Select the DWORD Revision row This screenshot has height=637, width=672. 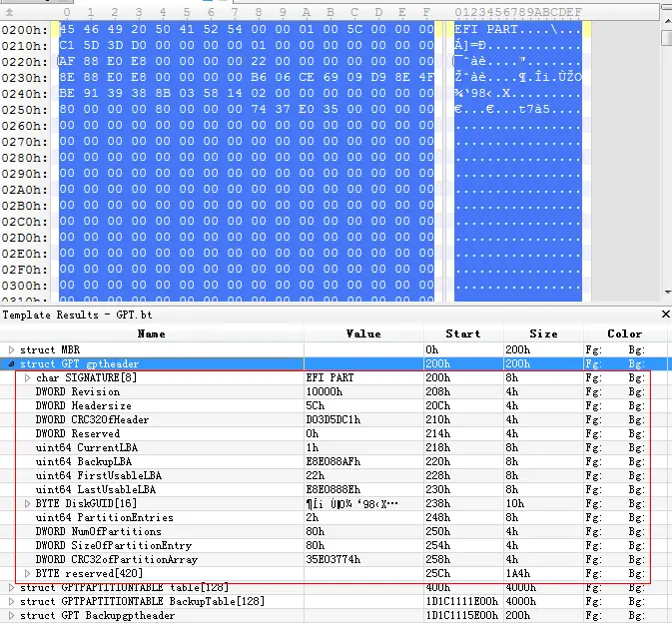(333, 391)
